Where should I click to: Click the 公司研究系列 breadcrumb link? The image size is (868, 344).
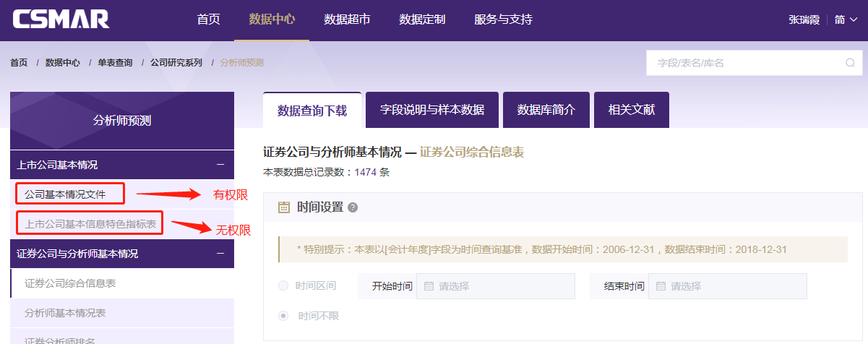tap(176, 63)
